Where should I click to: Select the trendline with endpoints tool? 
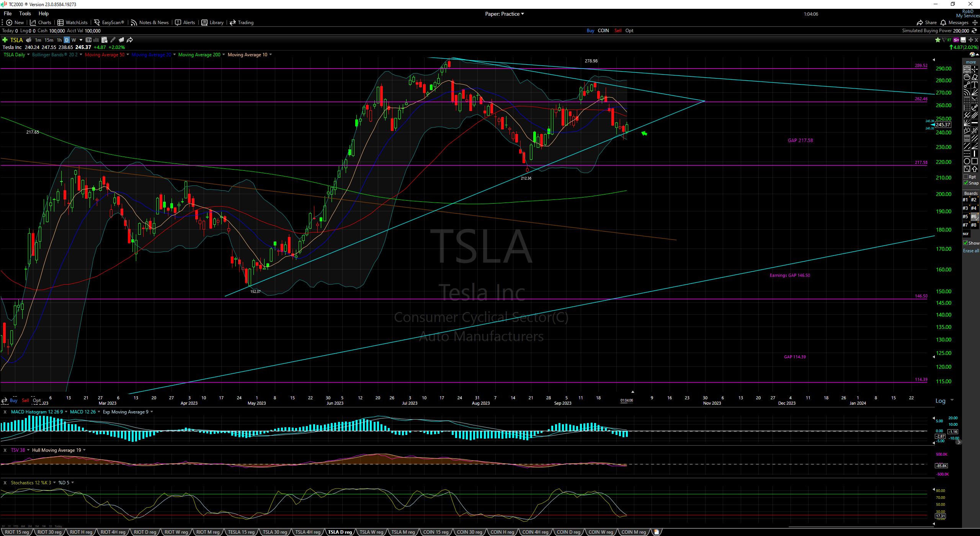967,85
